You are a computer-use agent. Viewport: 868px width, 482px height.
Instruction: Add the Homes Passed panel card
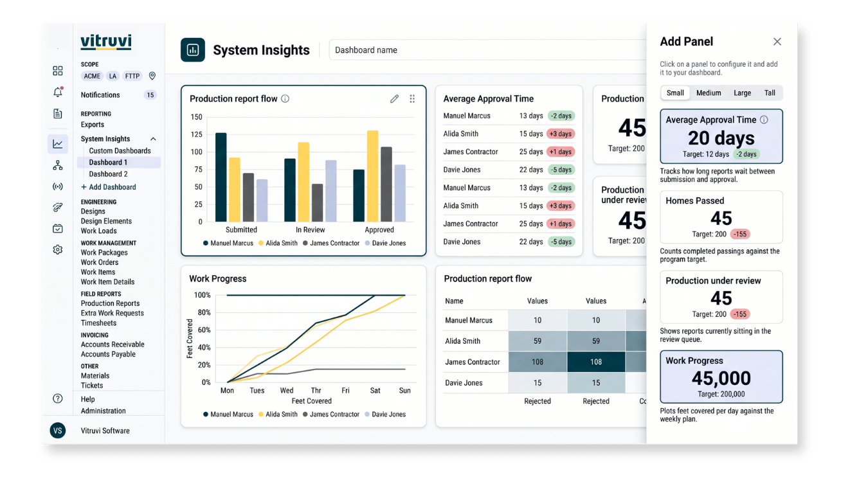pos(721,217)
